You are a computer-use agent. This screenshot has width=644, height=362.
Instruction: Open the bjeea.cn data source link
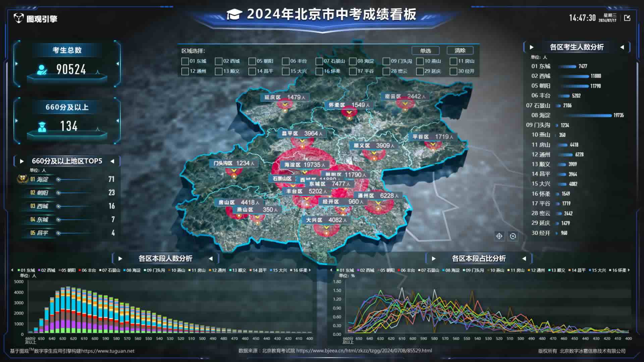(364, 351)
